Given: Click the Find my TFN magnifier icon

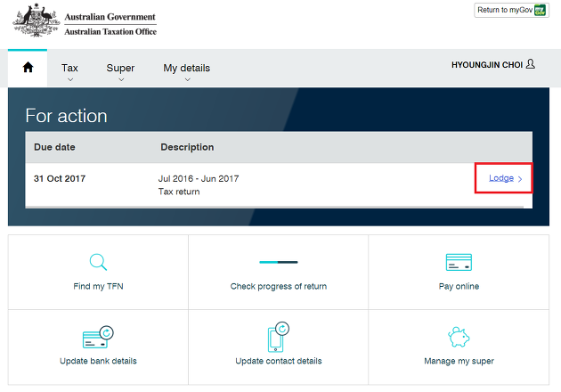Looking at the screenshot, I should tap(98, 262).
